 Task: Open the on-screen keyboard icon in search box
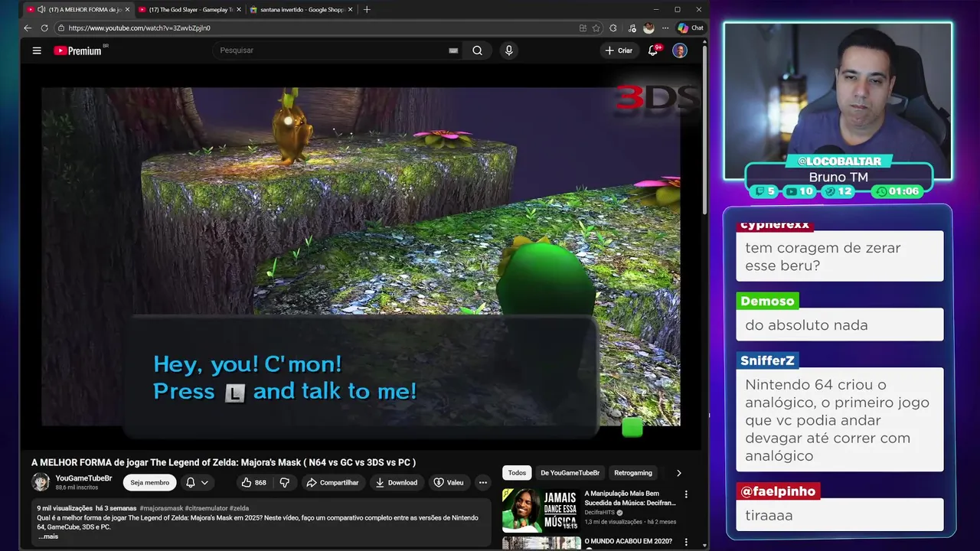453,51
